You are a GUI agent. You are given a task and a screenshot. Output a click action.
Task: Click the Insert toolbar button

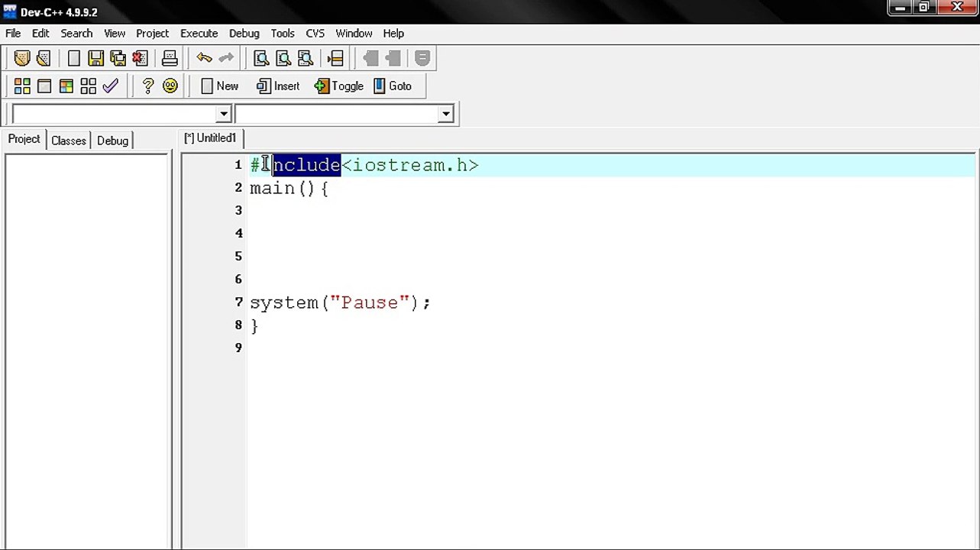279,86
